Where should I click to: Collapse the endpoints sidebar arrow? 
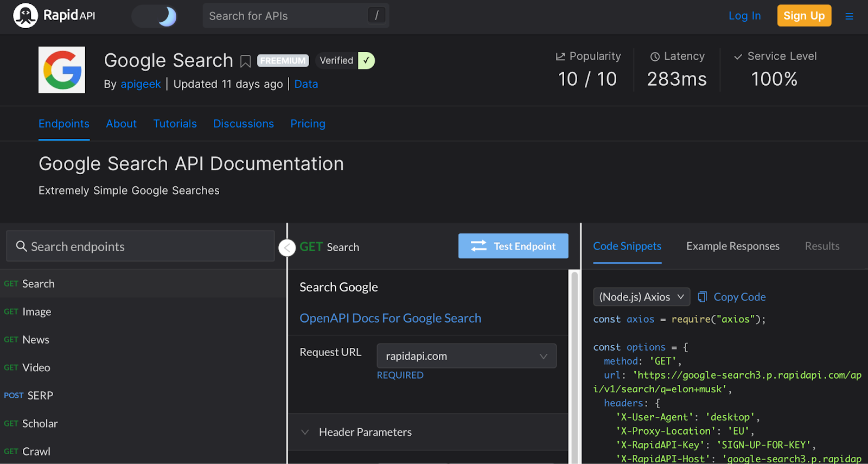click(287, 247)
